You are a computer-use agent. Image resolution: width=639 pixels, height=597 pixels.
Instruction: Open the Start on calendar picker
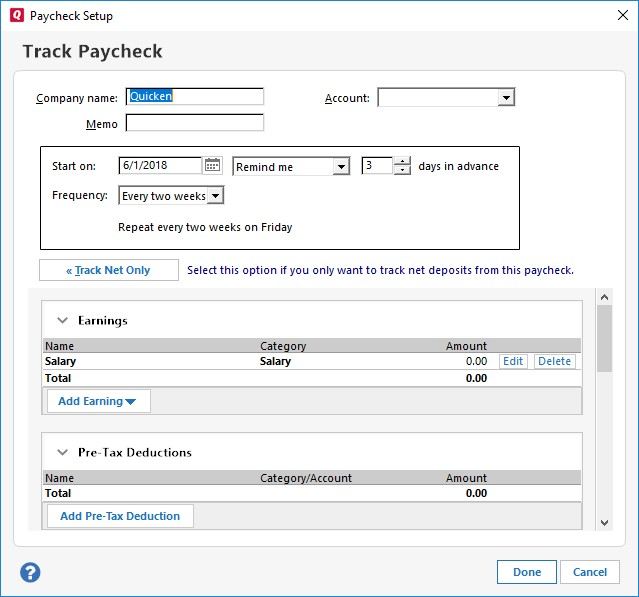[x=212, y=166]
